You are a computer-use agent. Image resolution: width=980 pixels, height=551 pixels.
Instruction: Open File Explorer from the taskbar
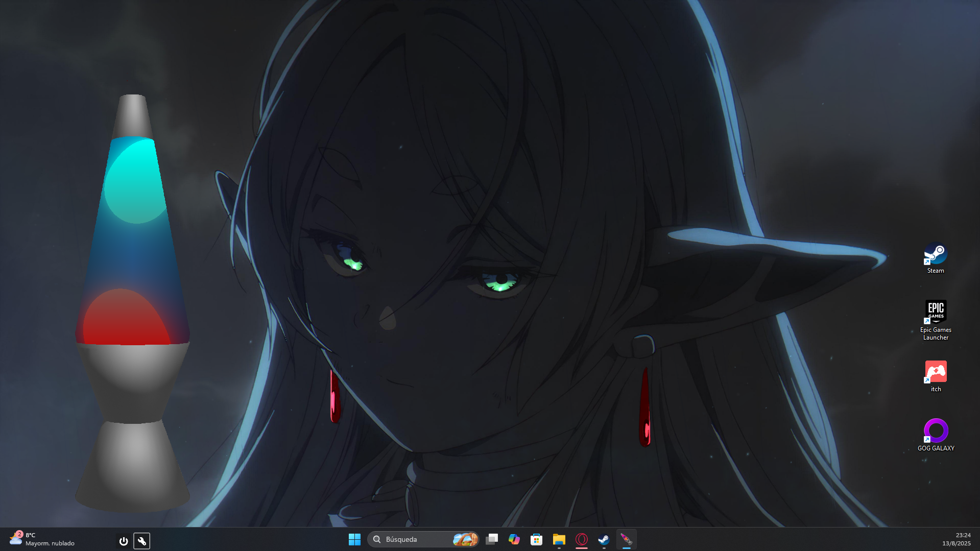(559, 539)
